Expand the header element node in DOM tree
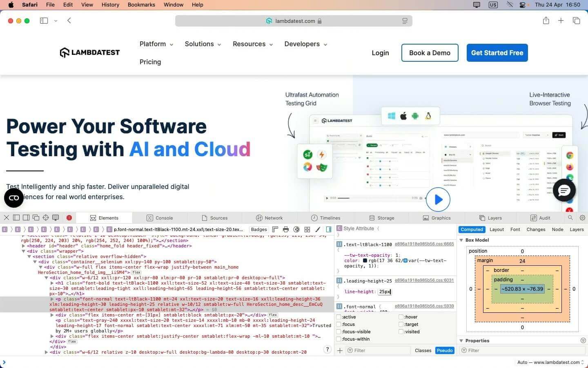This screenshot has width=588, height=368. point(23,246)
